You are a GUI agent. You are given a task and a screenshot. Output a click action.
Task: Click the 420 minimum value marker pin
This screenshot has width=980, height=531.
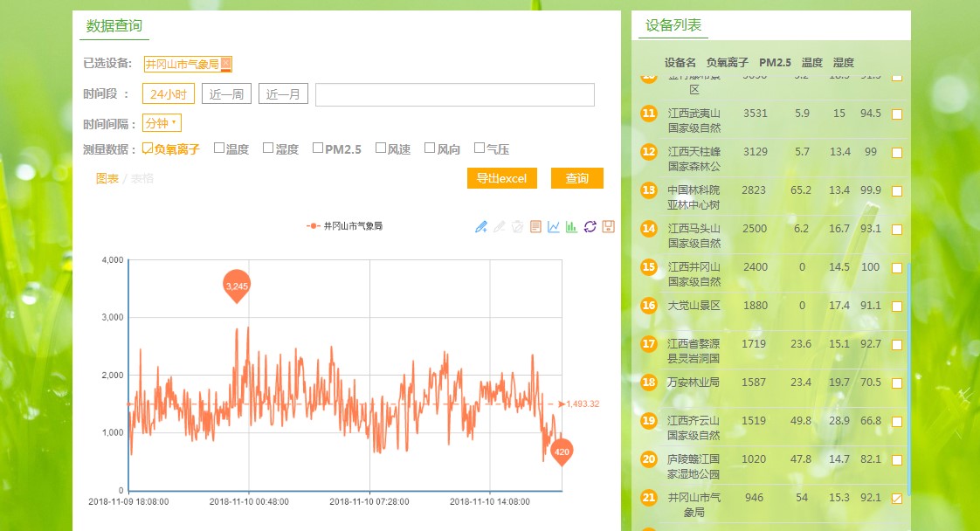[x=562, y=452]
